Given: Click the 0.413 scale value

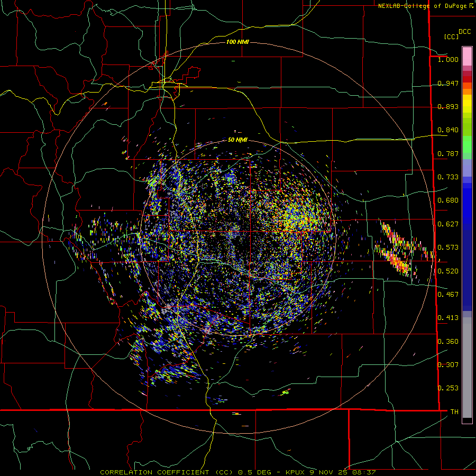Looking at the screenshot, I should 448,318.
